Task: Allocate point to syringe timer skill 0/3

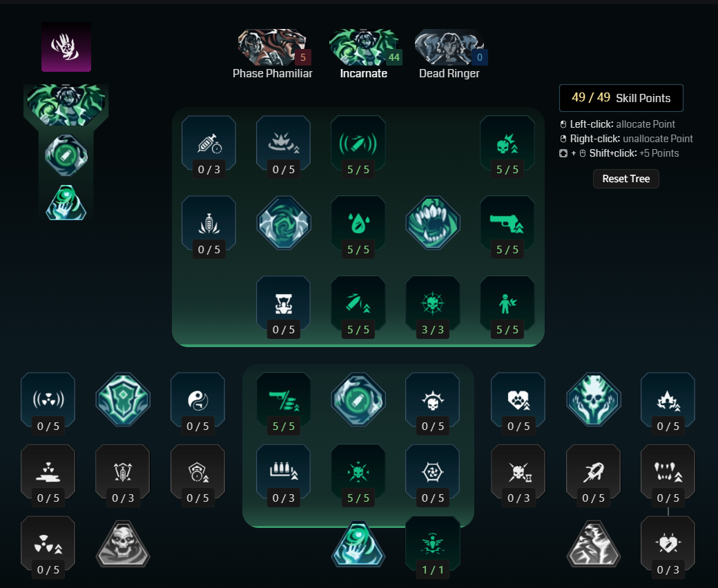Action: click(x=208, y=146)
